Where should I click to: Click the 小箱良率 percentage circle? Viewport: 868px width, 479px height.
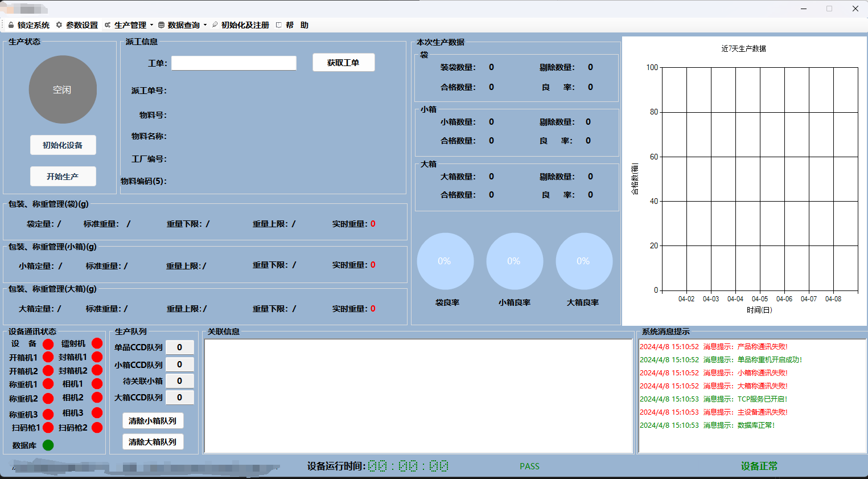(515, 261)
